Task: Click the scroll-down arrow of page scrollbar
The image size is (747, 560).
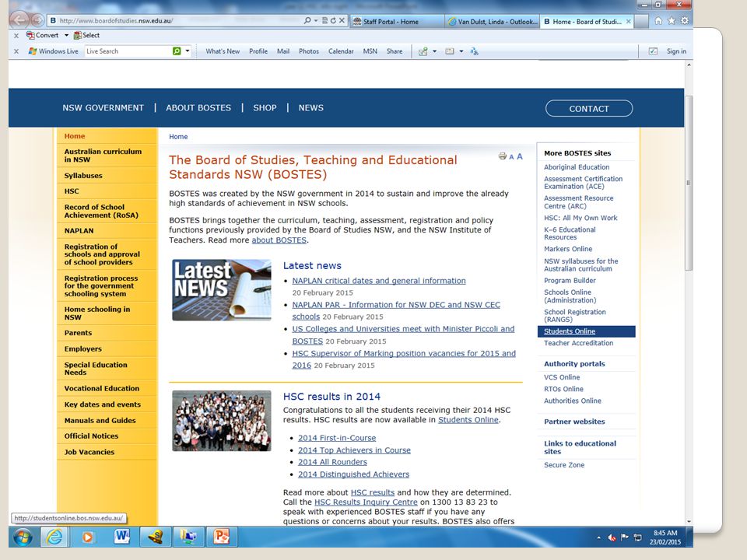Action: pyautogui.click(x=689, y=521)
